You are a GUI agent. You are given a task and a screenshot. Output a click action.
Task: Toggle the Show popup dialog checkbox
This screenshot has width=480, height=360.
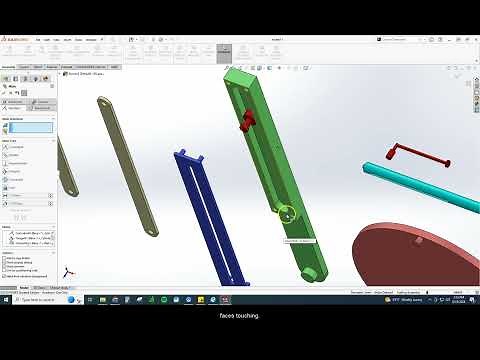pos(4,263)
